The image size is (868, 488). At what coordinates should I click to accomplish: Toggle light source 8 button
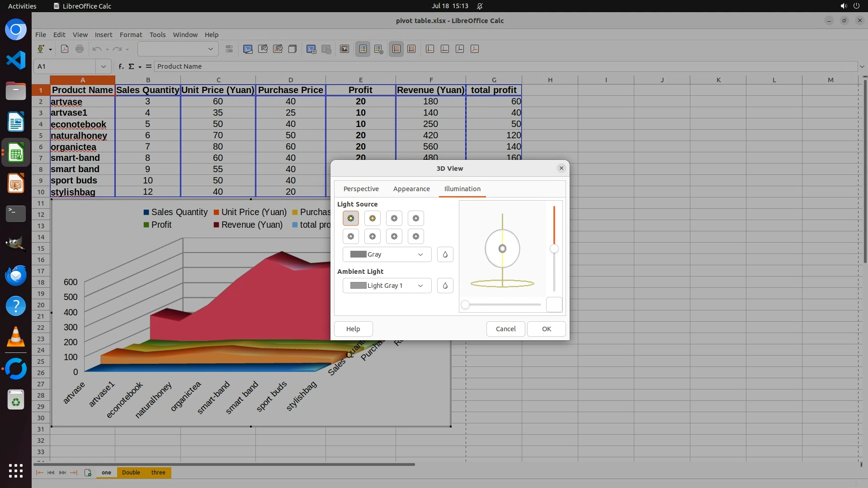click(x=415, y=236)
